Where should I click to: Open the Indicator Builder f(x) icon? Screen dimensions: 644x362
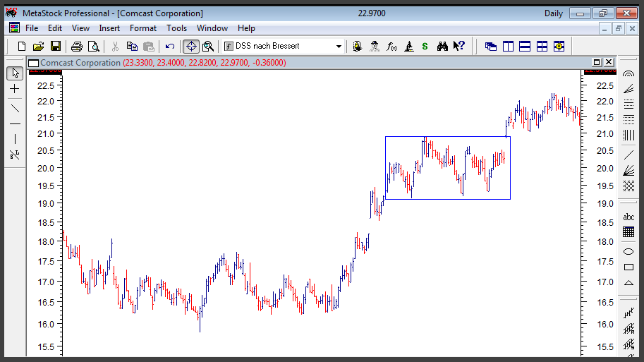[391, 47]
